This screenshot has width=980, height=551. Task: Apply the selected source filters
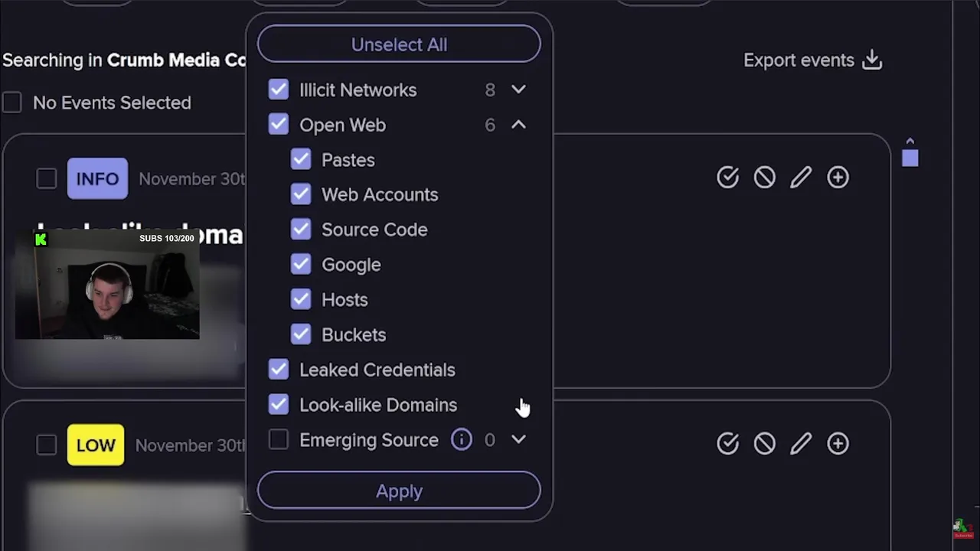click(x=399, y=491)
